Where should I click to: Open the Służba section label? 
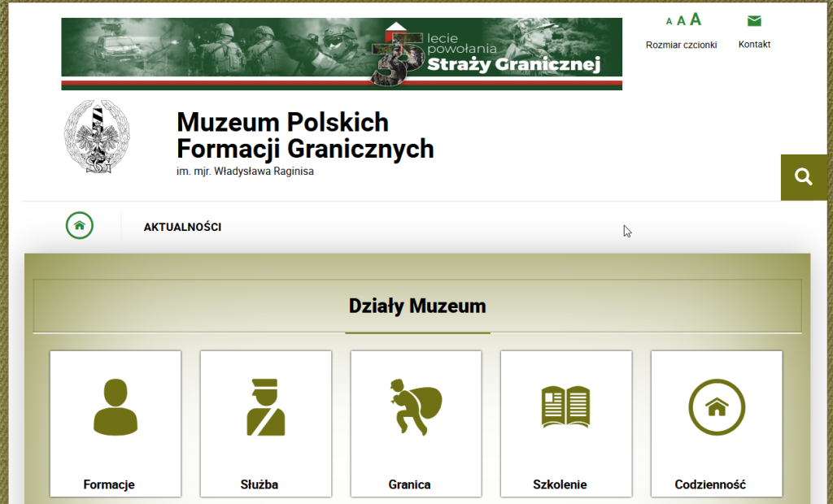click(x=259, y=484)
